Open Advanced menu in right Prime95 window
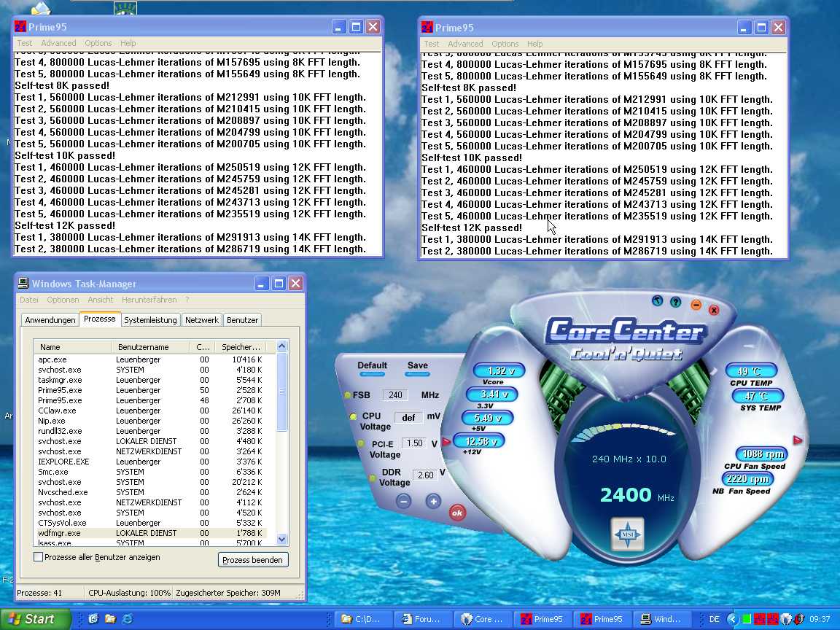The width and height of the screenshot is (840, 630). 465,44
